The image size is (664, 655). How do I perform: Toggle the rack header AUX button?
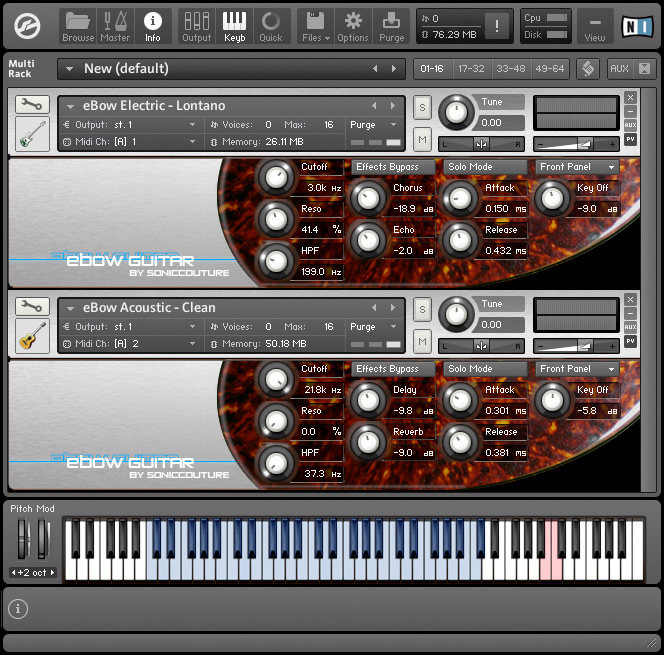coord(619,69)
